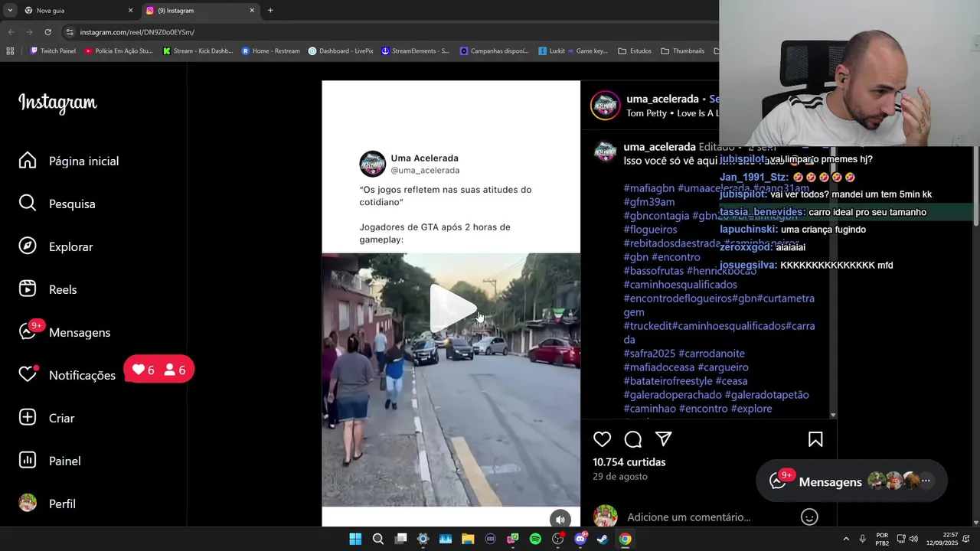The image size is (980, 551).
Task: Save the reel with bookmark icon
Action: tap(815, 439)
